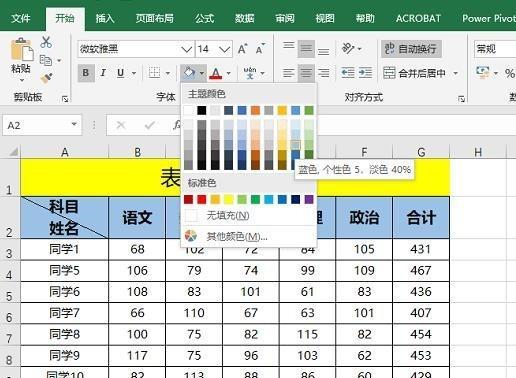Pick purple standard color swatch
Image resolution: width=516 pixels, height=378 pixels.
[x=309, y=199]
